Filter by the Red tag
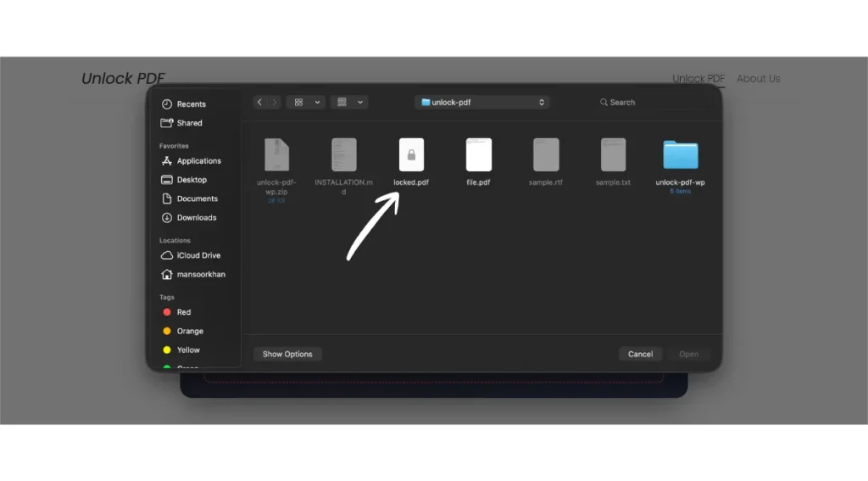This screenshot has width=868, height=481. tap(183, 312)
